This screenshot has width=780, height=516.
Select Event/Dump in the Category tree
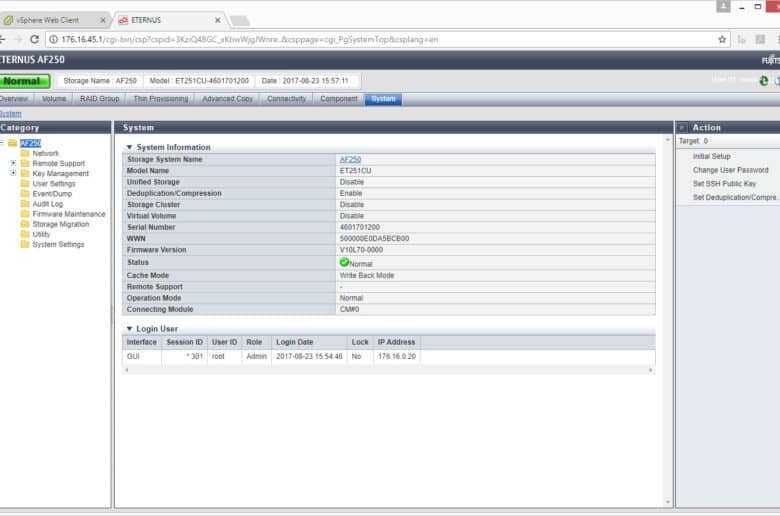pyautogui.click(x=52, y=194)
